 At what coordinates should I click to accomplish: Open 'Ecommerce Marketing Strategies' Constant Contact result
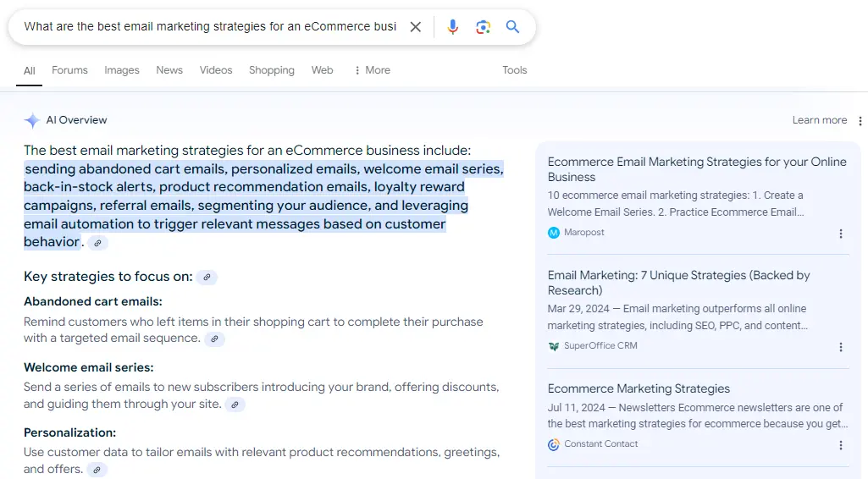pos(639,389)
